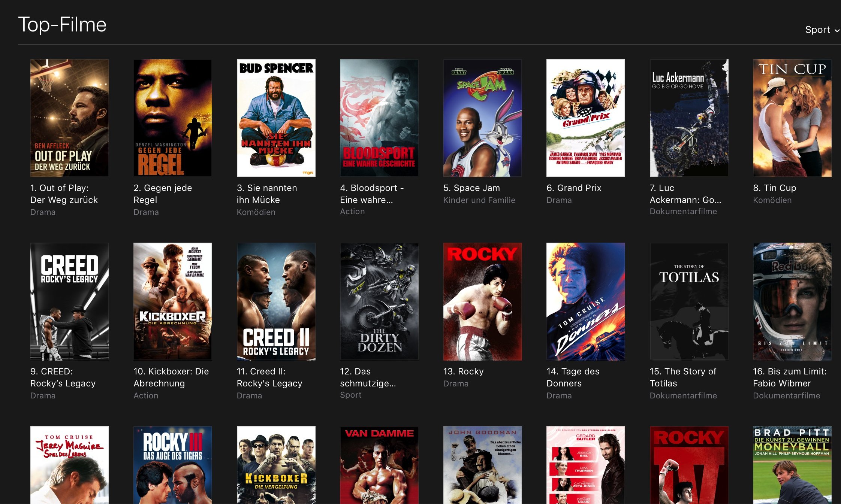
Task: Click title '7. Luc Ackermann: Go...'
Action: pyautogui.click(x=685, y=194)
